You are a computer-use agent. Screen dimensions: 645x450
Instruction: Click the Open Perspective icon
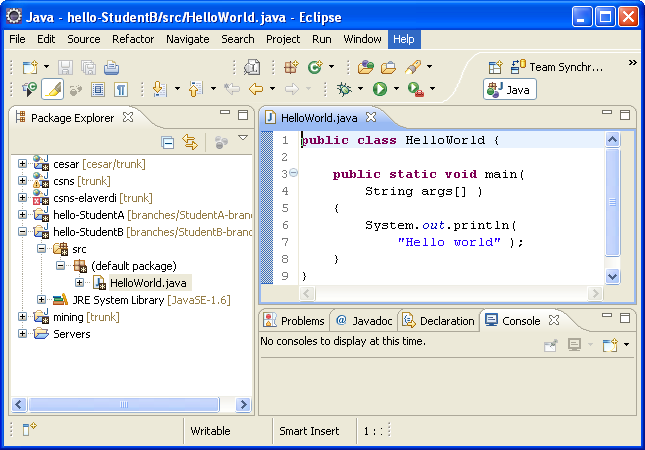click(x=495, y=67)
